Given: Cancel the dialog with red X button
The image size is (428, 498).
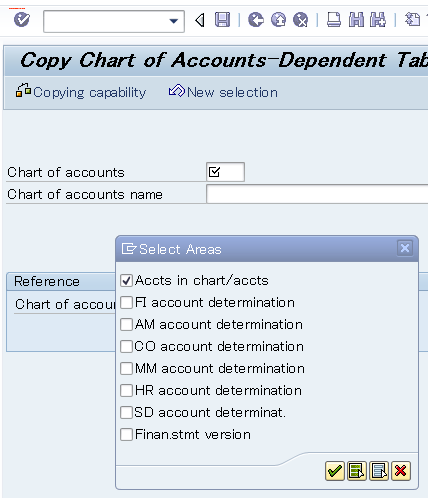Looking at the screenshot, I should 401,471.
